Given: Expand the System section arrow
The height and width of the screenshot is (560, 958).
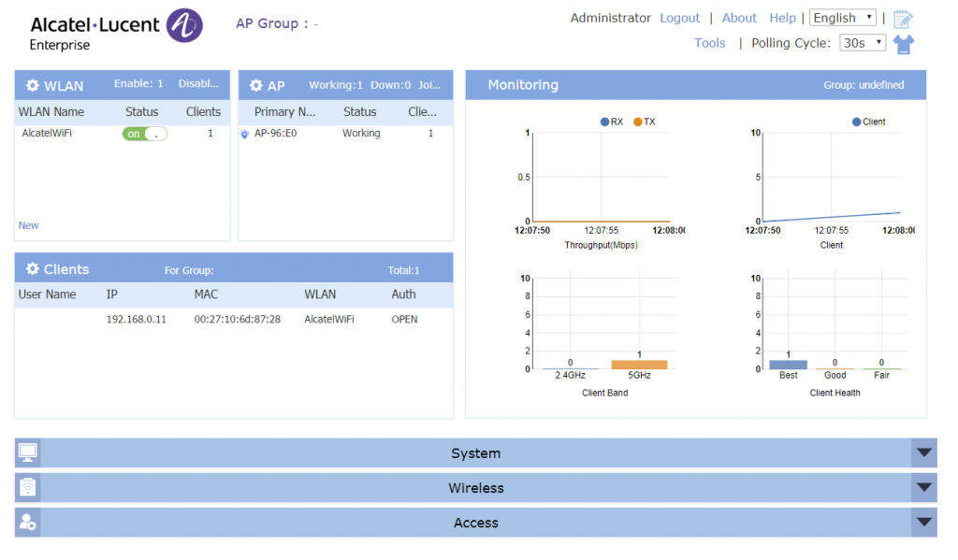Looking at the screenshot, I should point(923,453).
